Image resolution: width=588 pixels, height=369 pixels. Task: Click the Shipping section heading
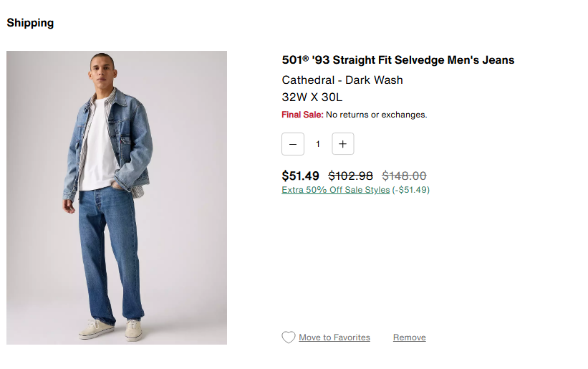[x=30, y=23]
